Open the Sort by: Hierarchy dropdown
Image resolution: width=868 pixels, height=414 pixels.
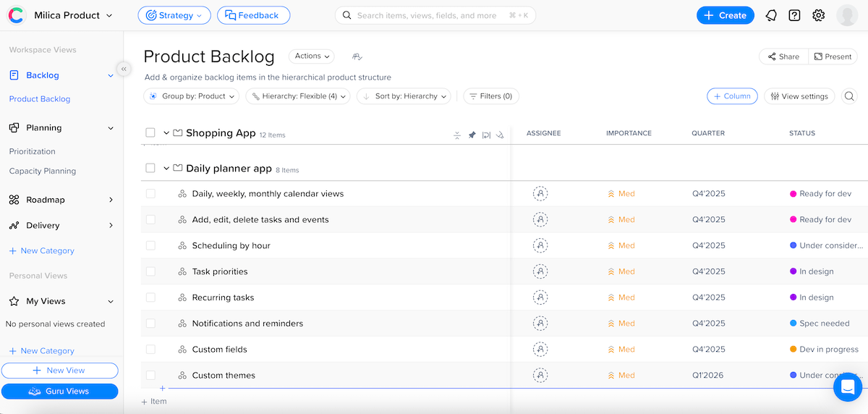[404, 96]
